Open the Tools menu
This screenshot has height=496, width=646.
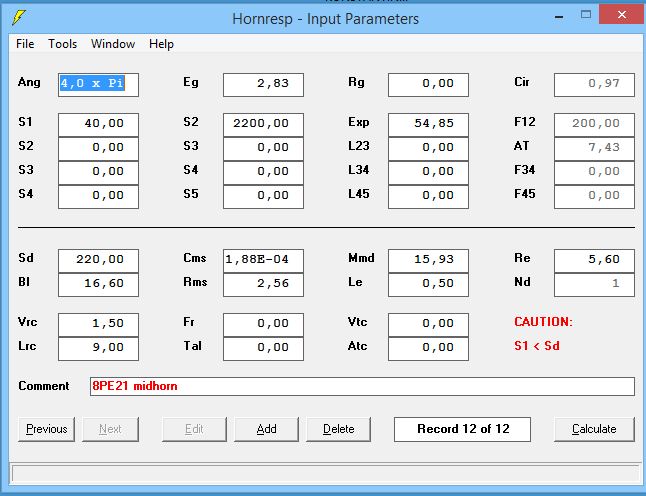pyautogui.click(x=63, y=44)
